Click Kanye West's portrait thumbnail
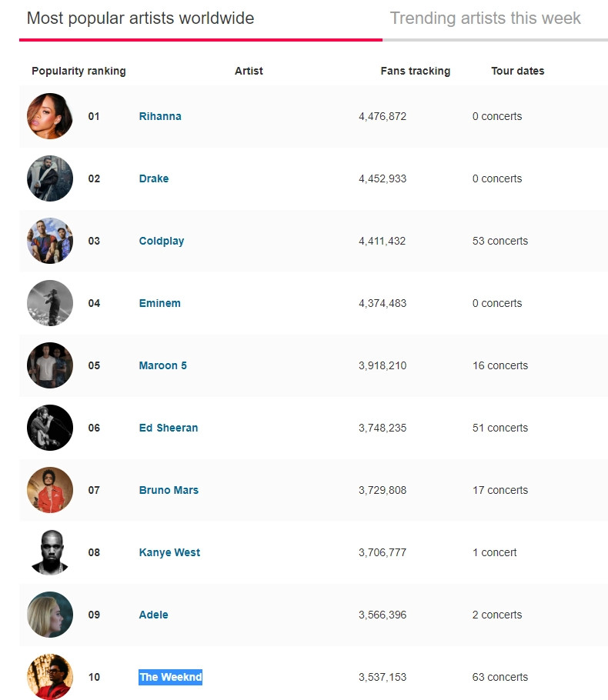 tap(50, 552)
